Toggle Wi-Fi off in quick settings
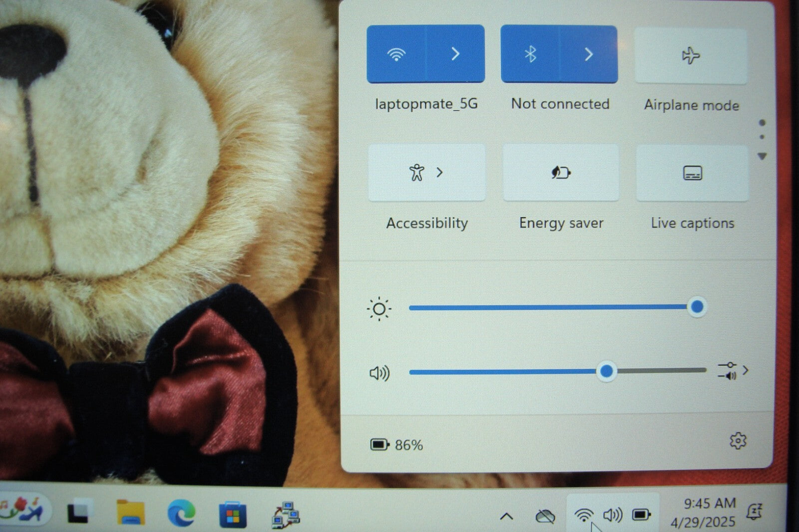This screenshot has height=532, width=799. click(397, 54)
